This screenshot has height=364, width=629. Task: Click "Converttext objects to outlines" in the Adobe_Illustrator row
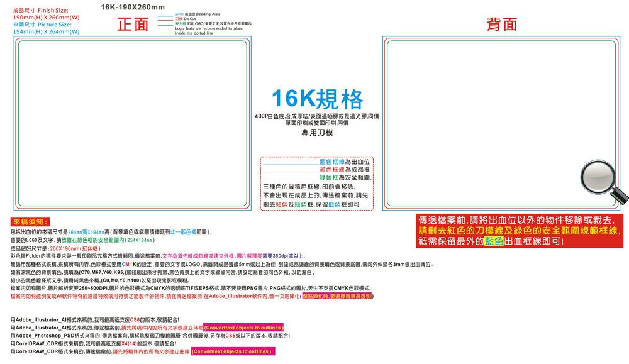point(243,328)
